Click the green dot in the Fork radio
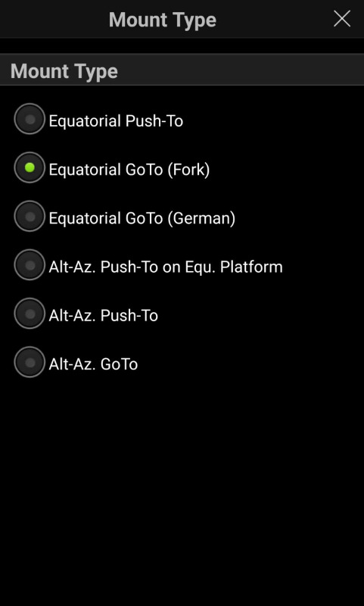The image size is (364, 606). coord(30,167)
